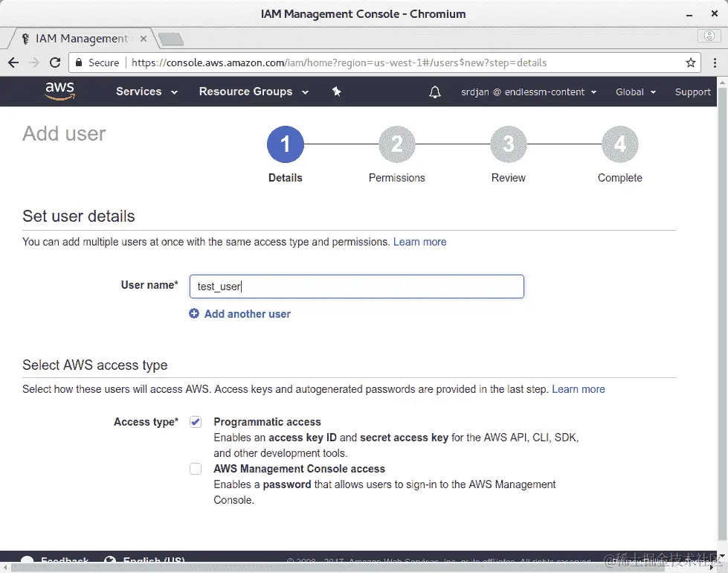Click step 2 Permissions circle
Viewport: 728px width, 573px height.
[396, 144]
